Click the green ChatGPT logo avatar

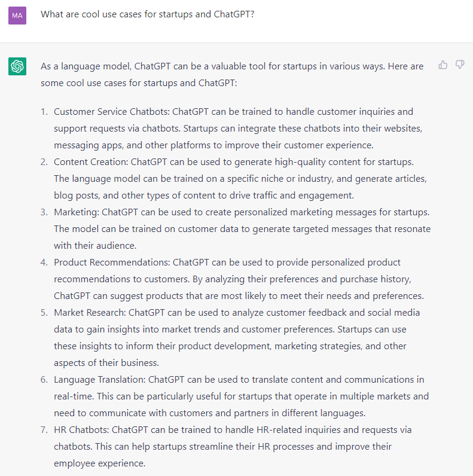[x=17, y=66]
